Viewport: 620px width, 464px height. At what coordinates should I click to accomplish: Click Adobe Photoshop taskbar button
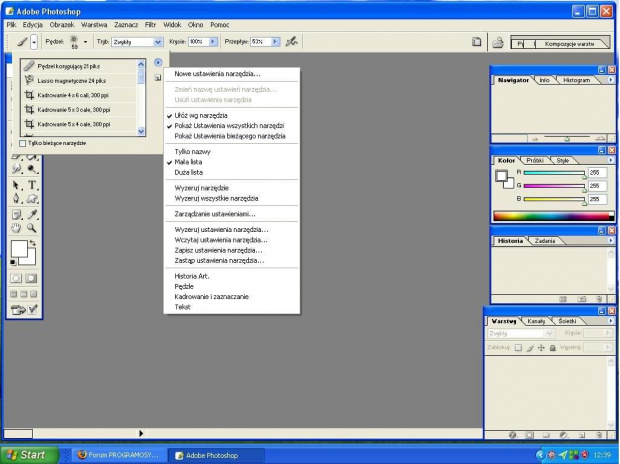[216, 455]
